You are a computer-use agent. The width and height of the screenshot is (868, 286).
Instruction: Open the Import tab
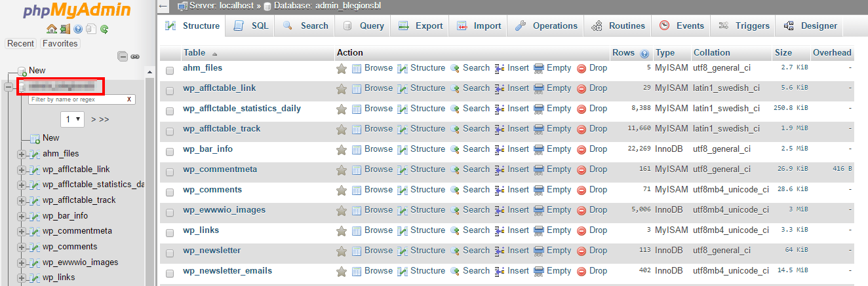pyautogui.click(x=479, y=26)
